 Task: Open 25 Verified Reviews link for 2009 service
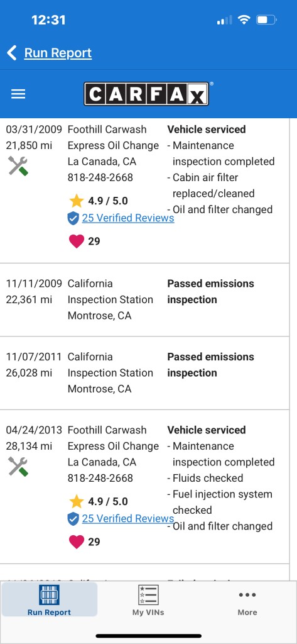[128, 218]
